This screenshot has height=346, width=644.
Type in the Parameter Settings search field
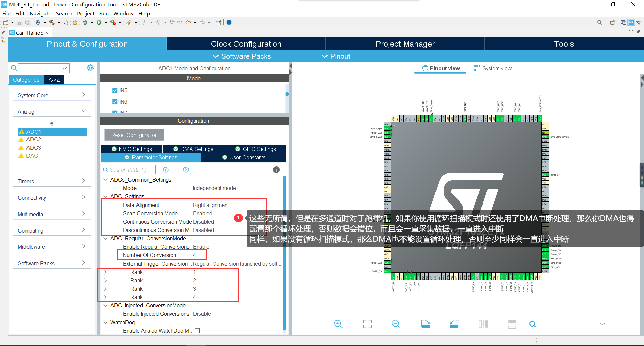click(x=132, y=169)
